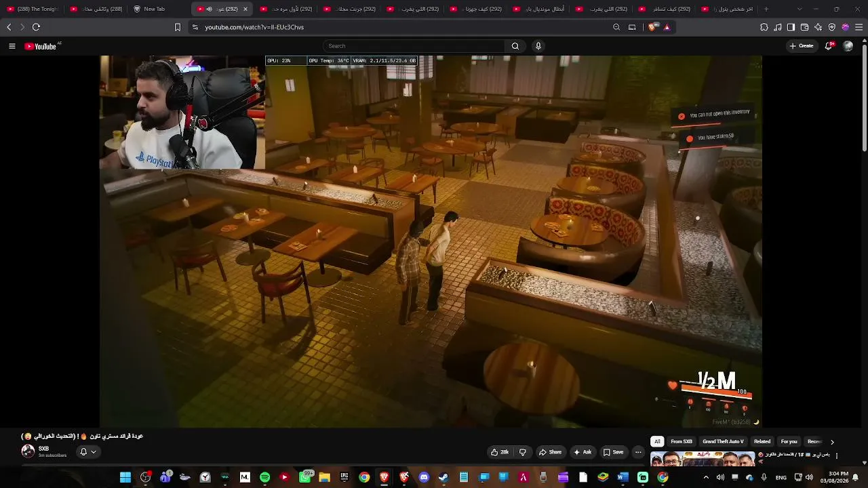The height and width of the screenshot is (488, 868).
Task: Select the Grand Theft Auto V chip
Action: (x=723, y=442)
